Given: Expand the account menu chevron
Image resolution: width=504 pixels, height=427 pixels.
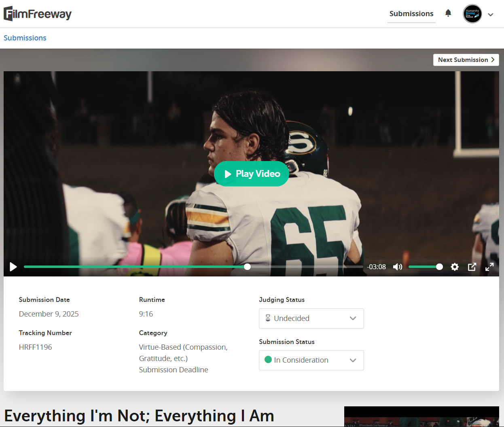Looking at the screenshot, I should [x=491, y=15].
